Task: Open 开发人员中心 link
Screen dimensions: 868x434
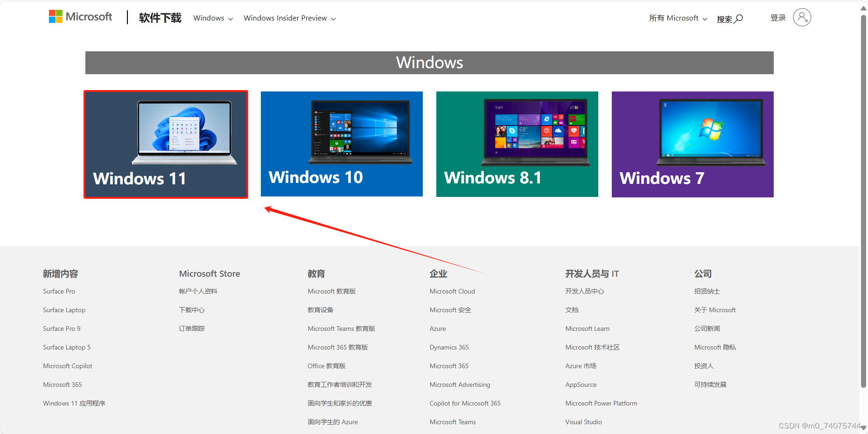Action: click(x=585, y=291)
